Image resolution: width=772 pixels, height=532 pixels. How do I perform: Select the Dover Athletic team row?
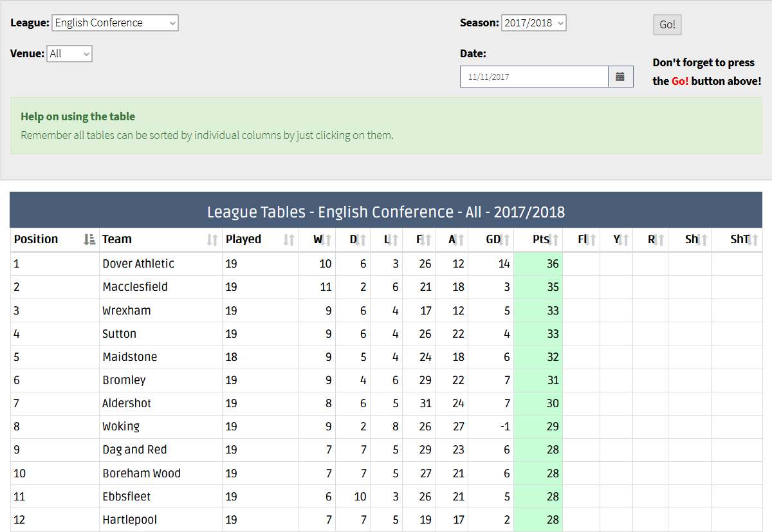386,264
